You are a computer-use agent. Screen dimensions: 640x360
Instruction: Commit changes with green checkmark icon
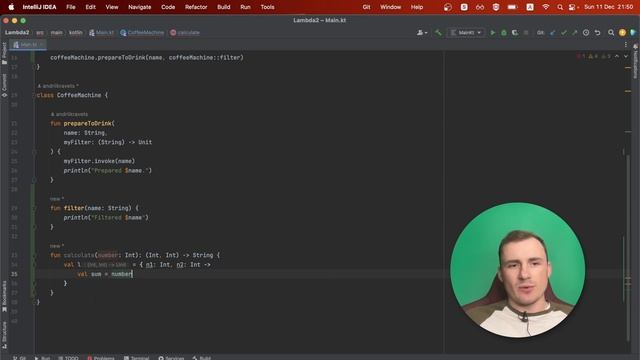pos(564,33)
